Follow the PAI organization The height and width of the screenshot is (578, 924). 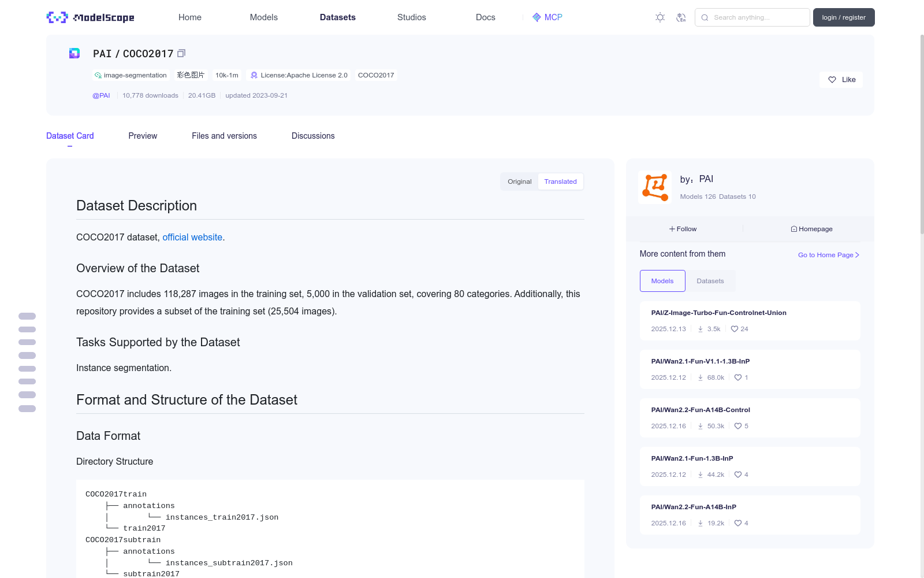click(683, 229)
